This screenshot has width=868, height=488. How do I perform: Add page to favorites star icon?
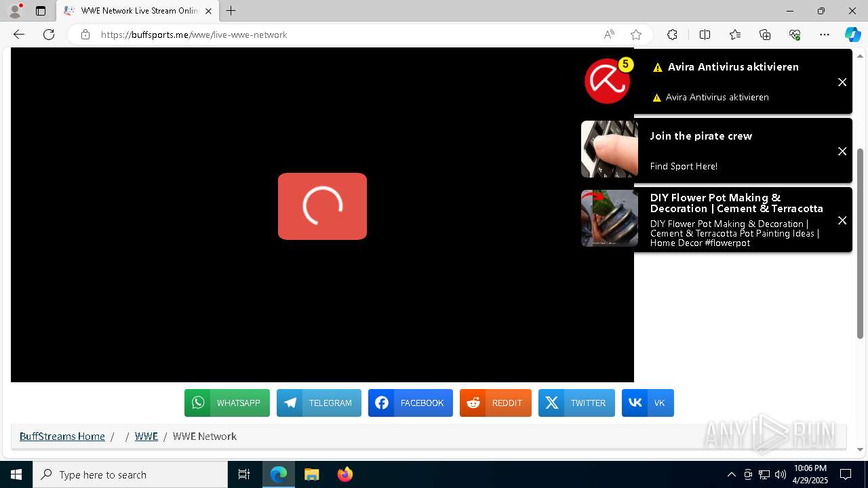[x=635, y=35]
